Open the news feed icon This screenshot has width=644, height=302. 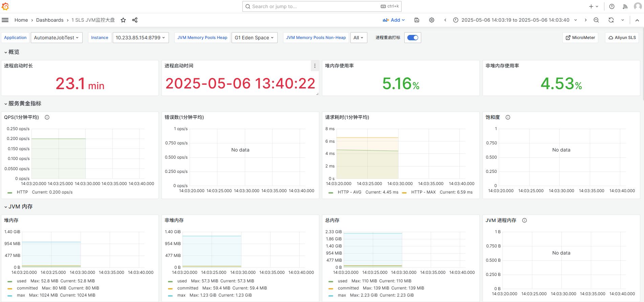625,6
